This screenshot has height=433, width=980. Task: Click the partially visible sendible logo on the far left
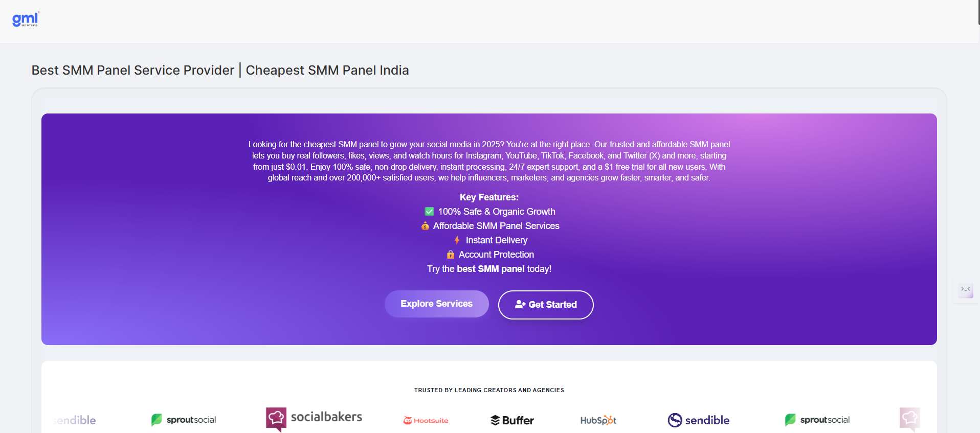74,420
